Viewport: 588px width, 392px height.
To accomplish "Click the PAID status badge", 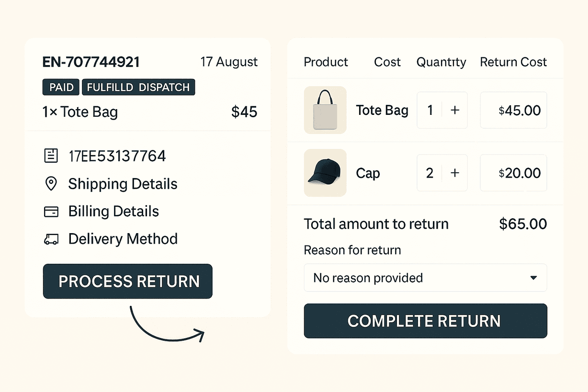I will tap(62, 88).
